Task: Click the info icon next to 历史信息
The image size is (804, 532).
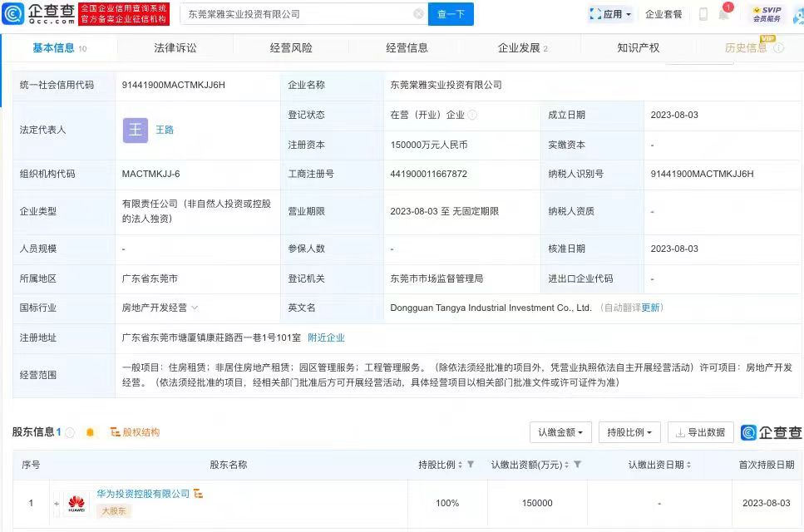Action: pos(778,47)
